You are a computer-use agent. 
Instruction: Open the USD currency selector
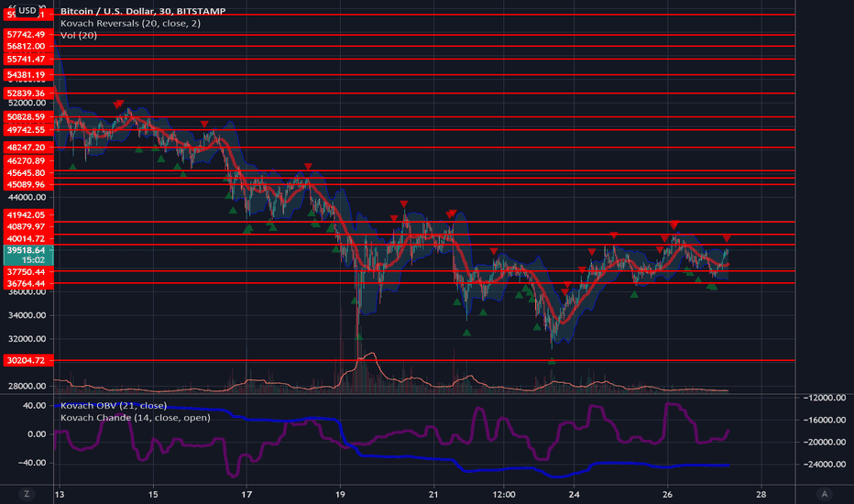tap(27, 10)
